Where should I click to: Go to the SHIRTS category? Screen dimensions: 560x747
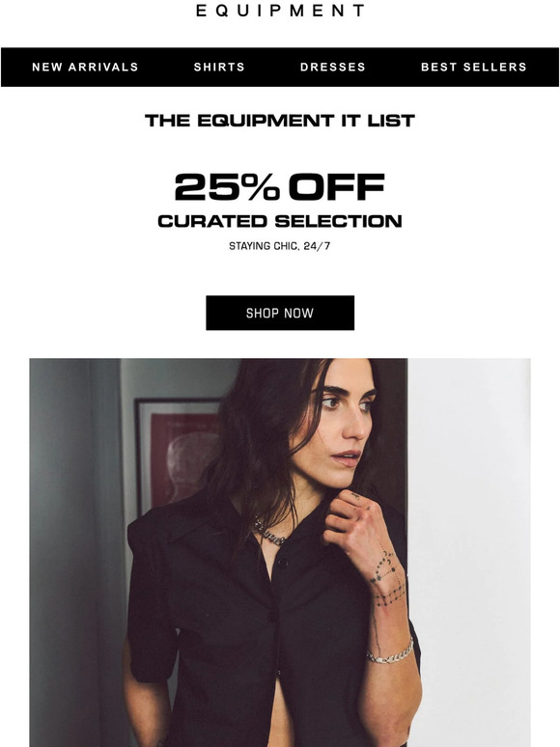click(x=219, y=68)
